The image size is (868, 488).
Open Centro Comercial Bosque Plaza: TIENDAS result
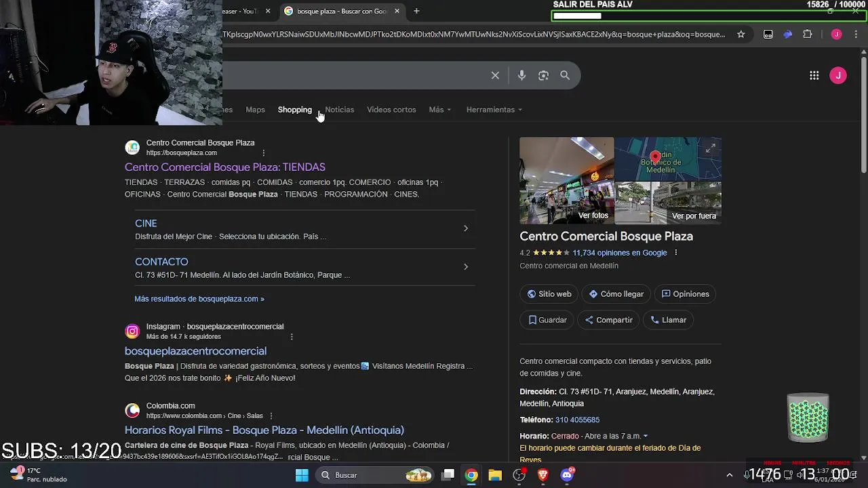(x=225, y=167)
